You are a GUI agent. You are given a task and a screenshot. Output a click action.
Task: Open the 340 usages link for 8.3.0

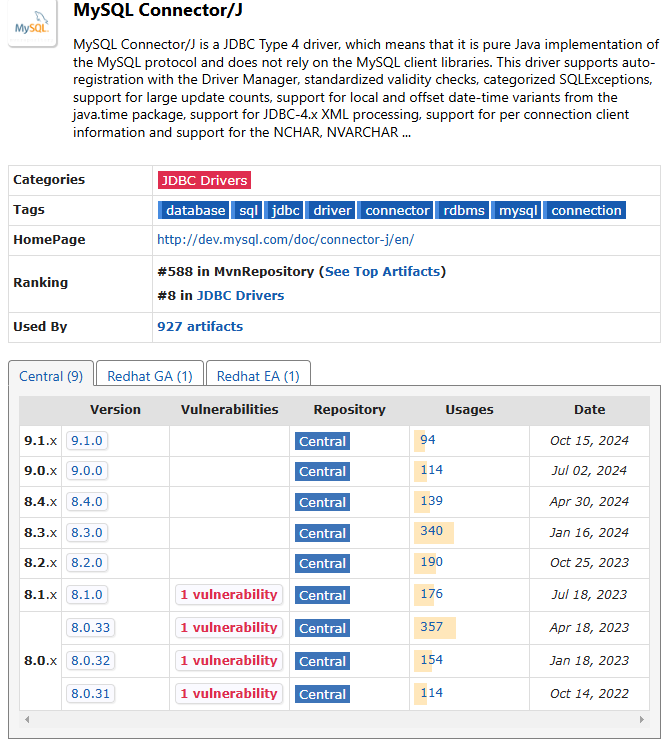[x=431, y=531]
